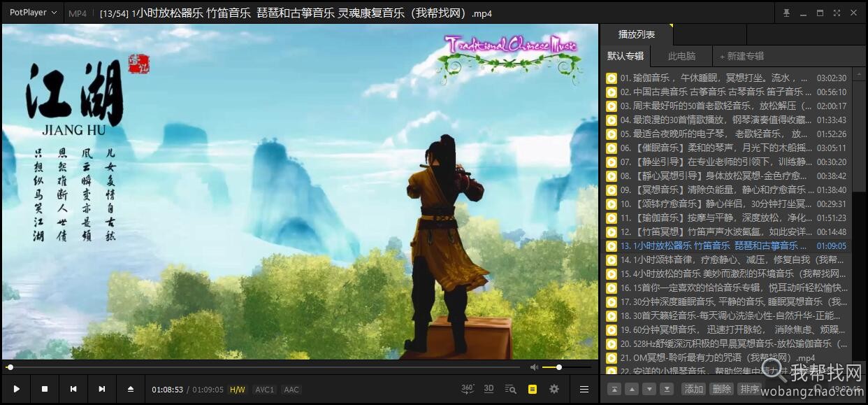Select playlist item 06.【催眠音乐】
This screenshot has height=405, width=868.
[726, 148]
